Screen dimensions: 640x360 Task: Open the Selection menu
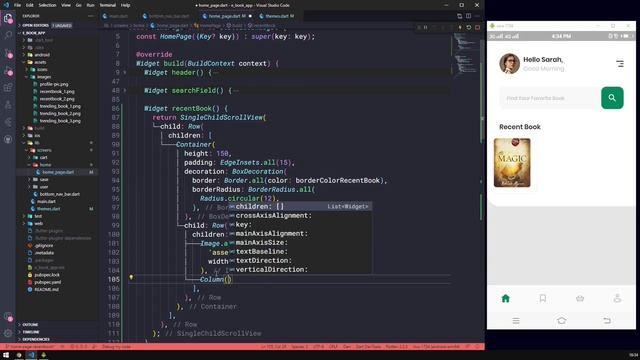pyautogui.click(x=47, y=5)
